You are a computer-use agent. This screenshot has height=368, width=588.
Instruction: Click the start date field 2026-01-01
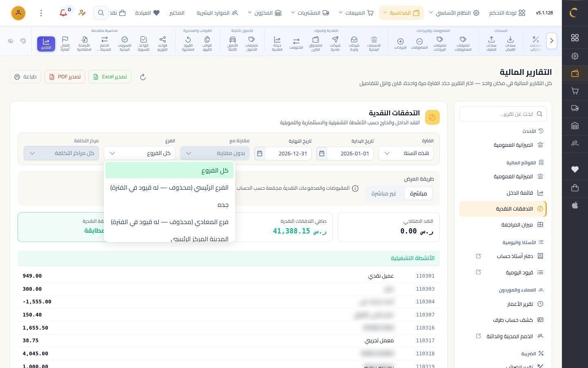coord(350,153)
